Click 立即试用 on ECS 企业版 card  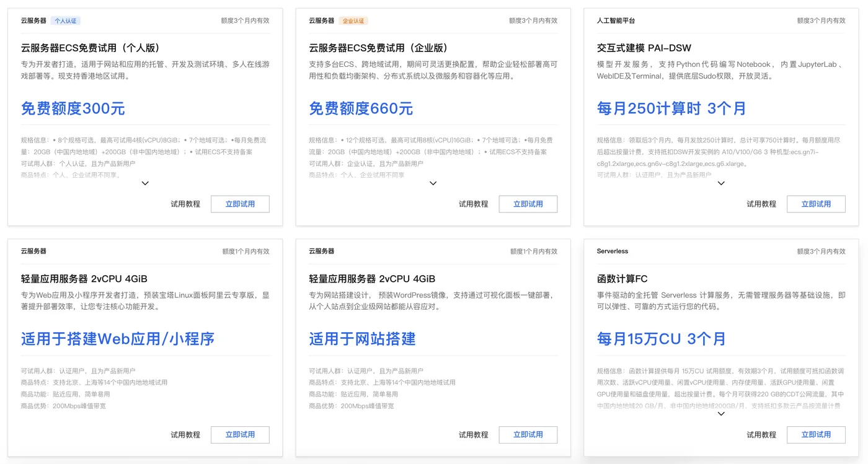tap(528, 204)
